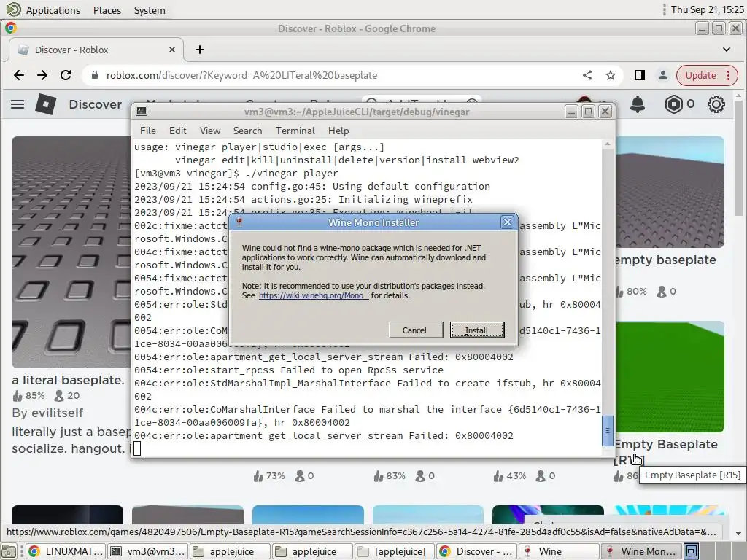The width and height of the screenshot is (747, 560).
Task: Open the terminal Search menu
Action: pyautogui.click(x=248, y=131)
